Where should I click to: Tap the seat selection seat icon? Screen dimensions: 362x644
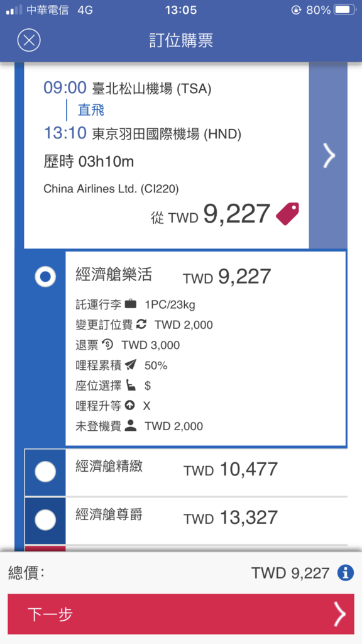coord(131,386)
